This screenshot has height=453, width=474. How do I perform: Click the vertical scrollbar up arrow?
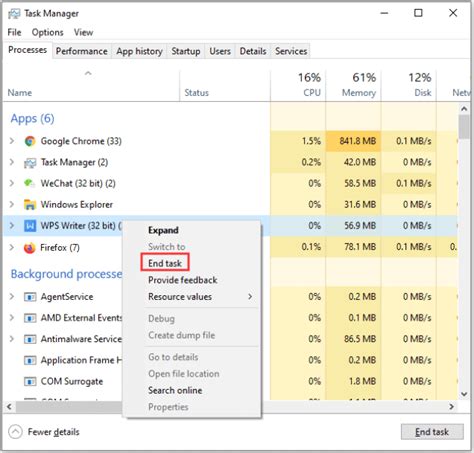pyautogui.click(x=464, y=109)
